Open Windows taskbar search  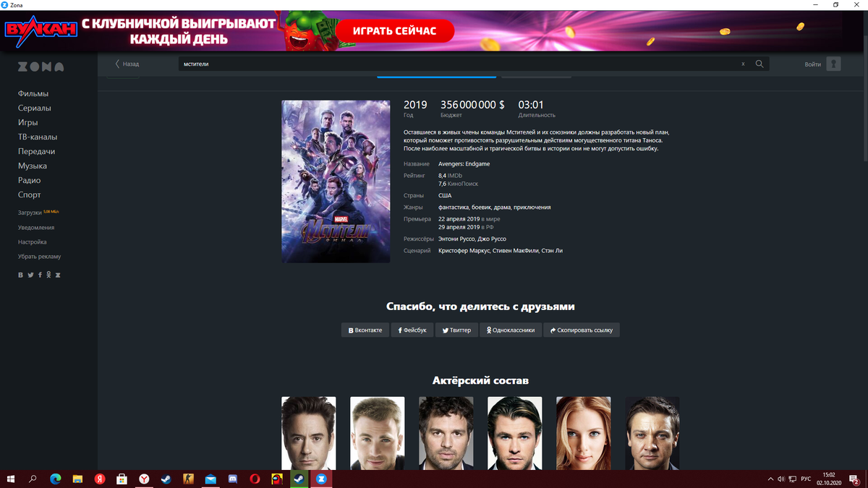33,479
